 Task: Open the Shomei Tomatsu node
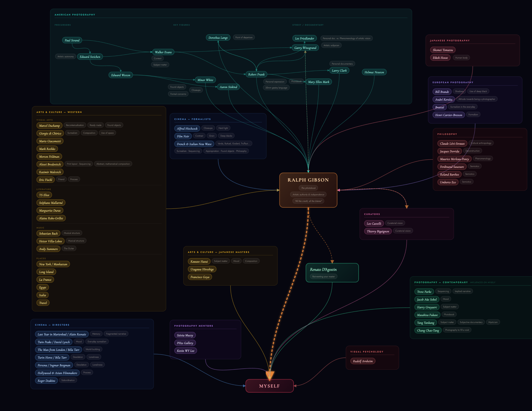[443, 50]
